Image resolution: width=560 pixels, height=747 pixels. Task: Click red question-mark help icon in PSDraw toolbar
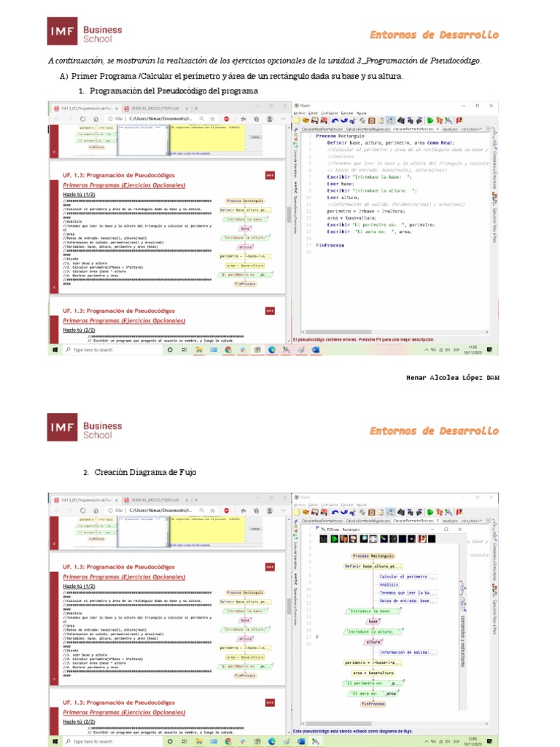tap(422, 539)
